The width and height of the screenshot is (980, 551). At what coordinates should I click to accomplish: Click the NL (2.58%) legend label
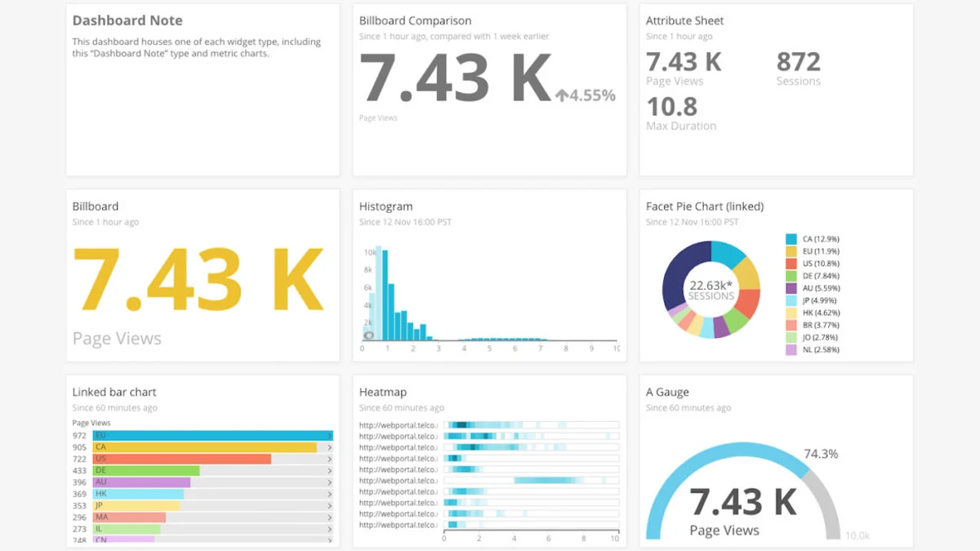[x=820, y=349]
